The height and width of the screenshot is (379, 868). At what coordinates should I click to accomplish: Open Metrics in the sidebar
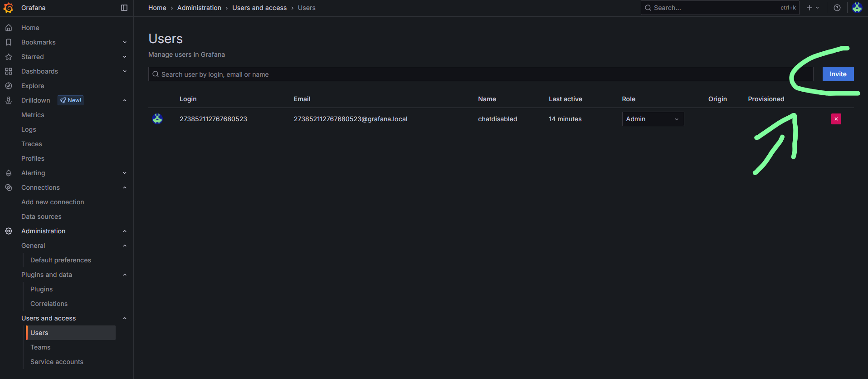pos(33,115)
